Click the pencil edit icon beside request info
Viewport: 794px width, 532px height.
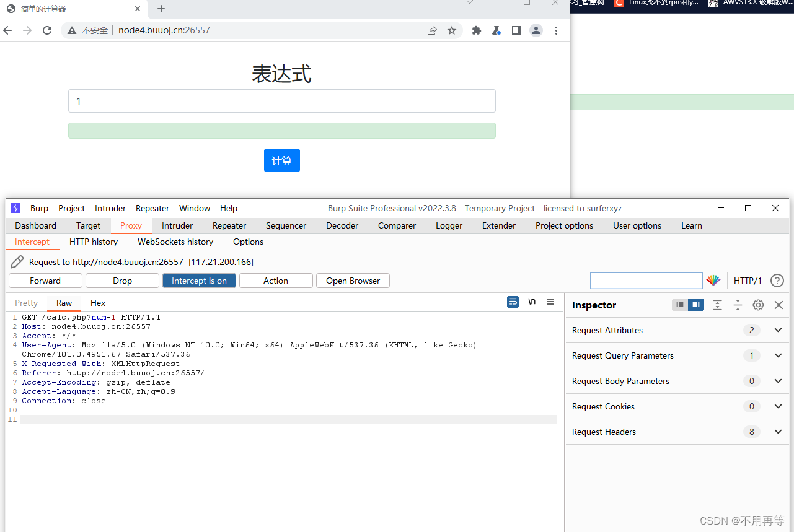[x=17, y=261]
